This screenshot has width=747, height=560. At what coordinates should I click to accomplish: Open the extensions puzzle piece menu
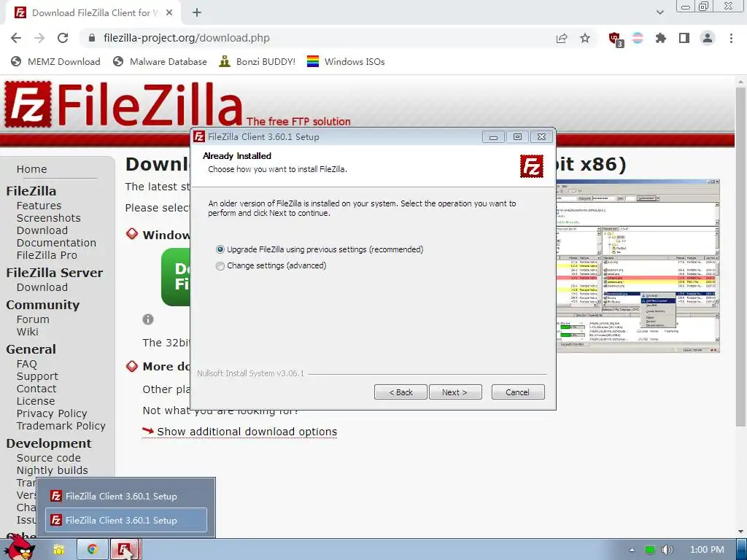pos(661,38)
